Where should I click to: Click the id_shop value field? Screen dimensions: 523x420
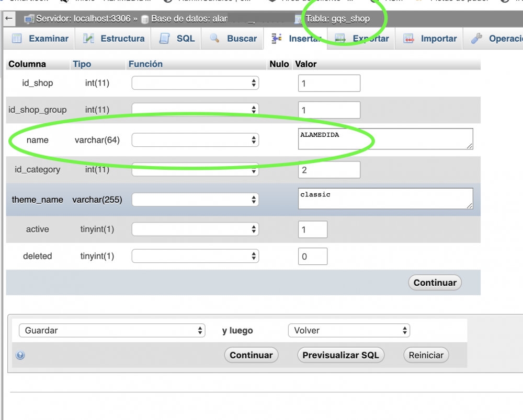pyautogui.click(x=329, y=83)
